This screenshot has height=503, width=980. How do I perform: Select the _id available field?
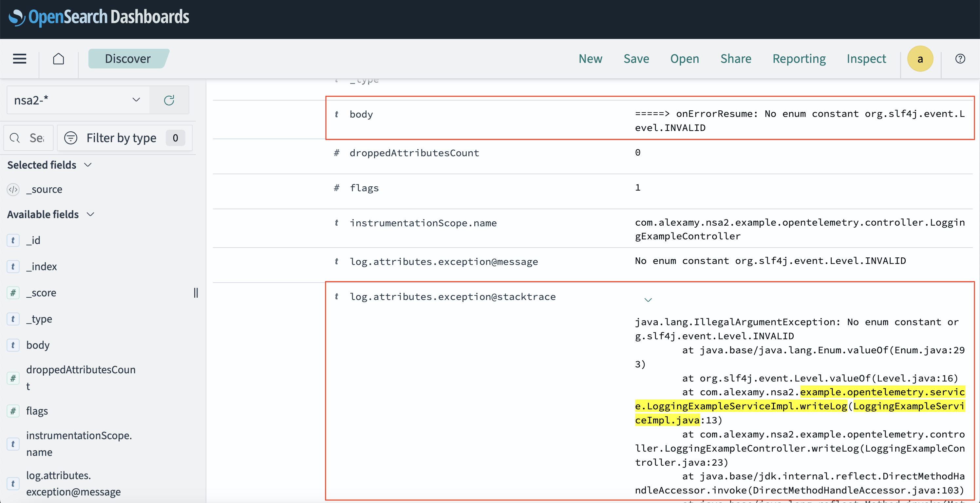[33, 240]
